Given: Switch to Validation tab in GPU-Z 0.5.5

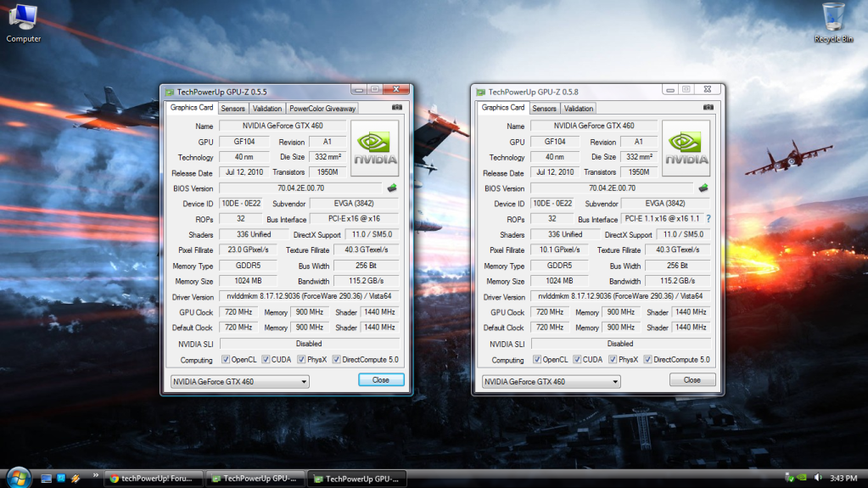Looking at the screenshot, I should tap(266, 109).
